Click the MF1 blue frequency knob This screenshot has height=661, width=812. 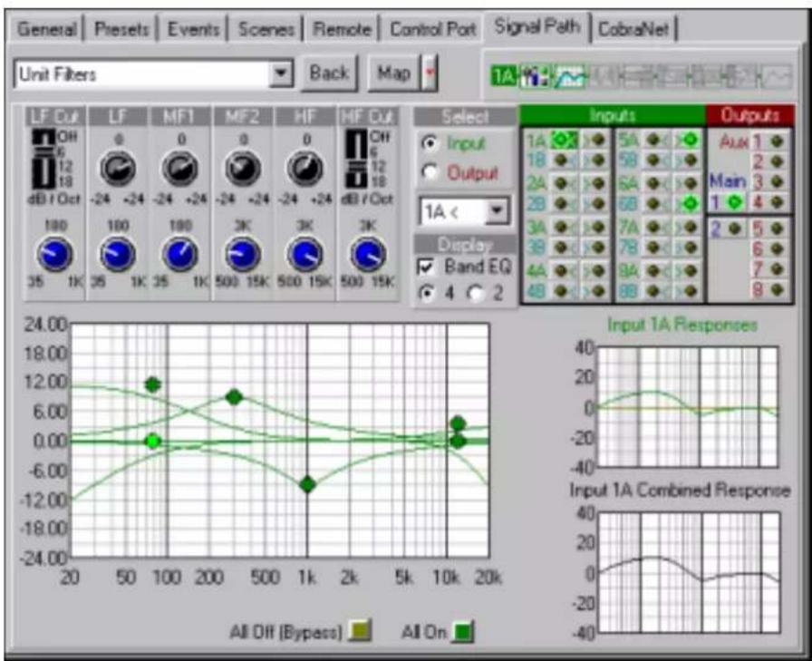pos(180,255)
